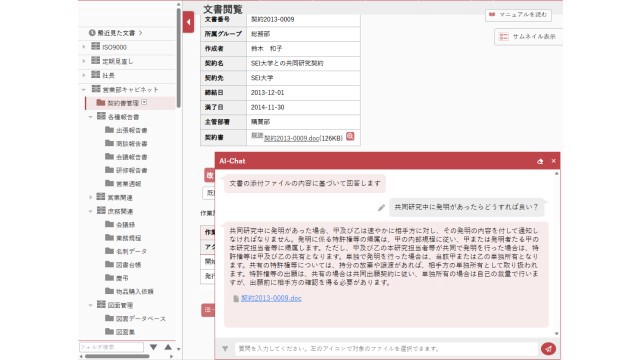Screen dimensions: 640x360
Task: Collapse the 図面管理 node
Action: click(91, 305)
